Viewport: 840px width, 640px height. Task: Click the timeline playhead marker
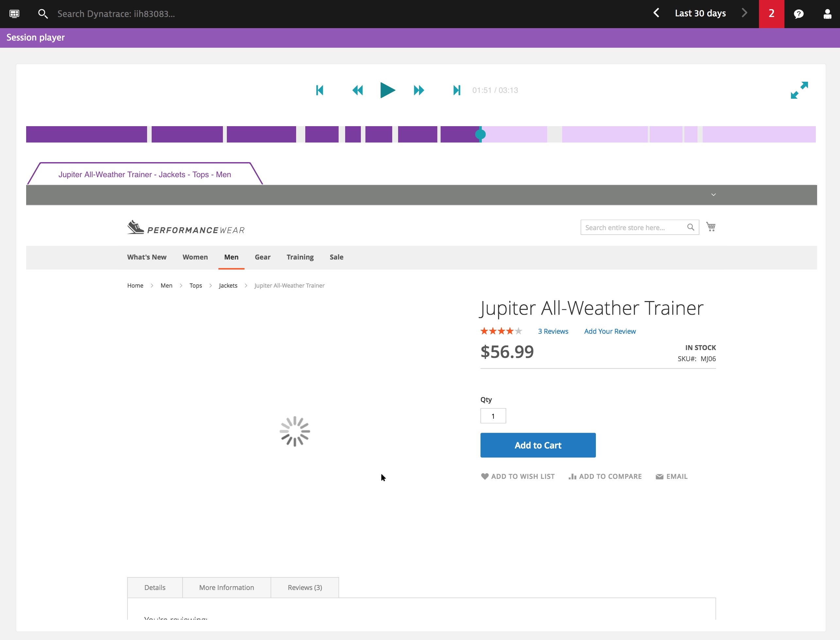point(480,134)
